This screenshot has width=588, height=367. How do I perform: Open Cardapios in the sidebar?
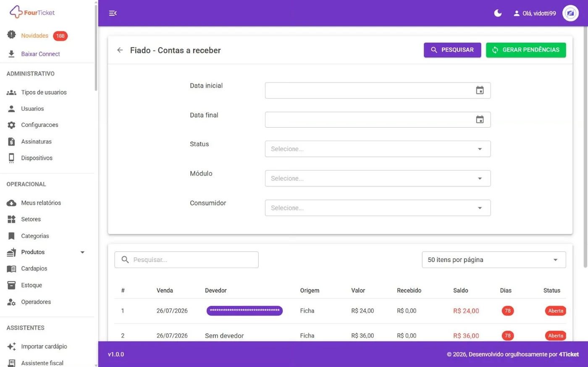click(34, 269)
